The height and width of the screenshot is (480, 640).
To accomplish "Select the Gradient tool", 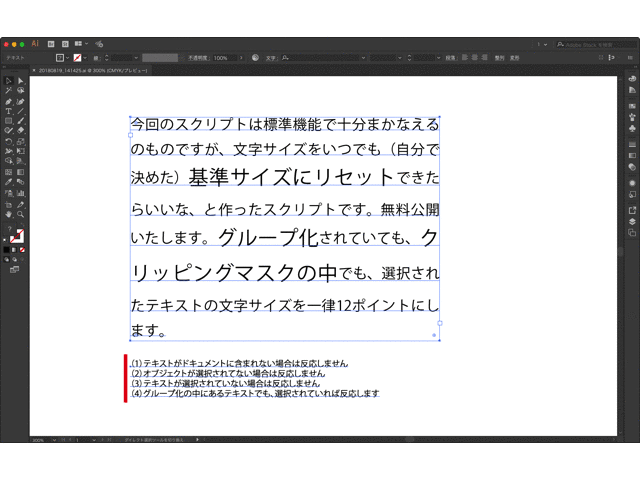I will (x=20, y=172).
